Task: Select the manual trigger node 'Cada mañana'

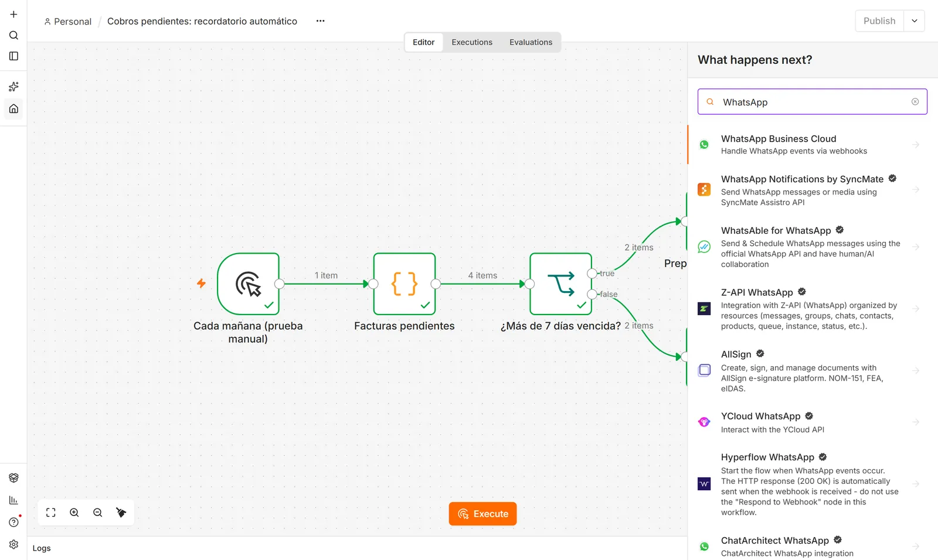Action: coord(248,284)
